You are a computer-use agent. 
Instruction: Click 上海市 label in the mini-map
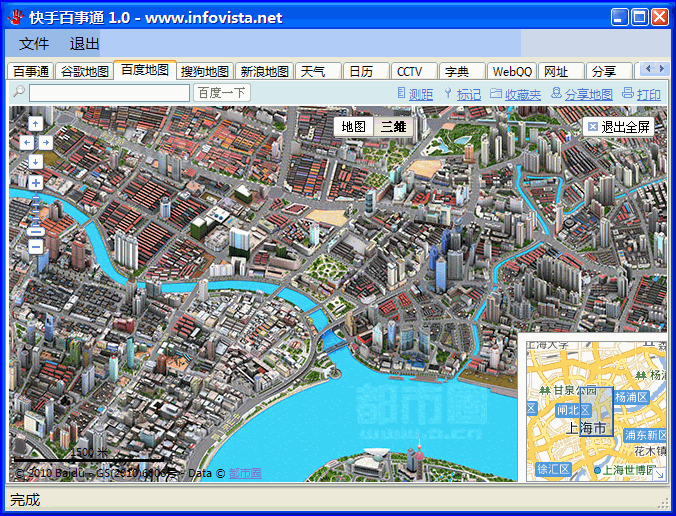(586, 428)
